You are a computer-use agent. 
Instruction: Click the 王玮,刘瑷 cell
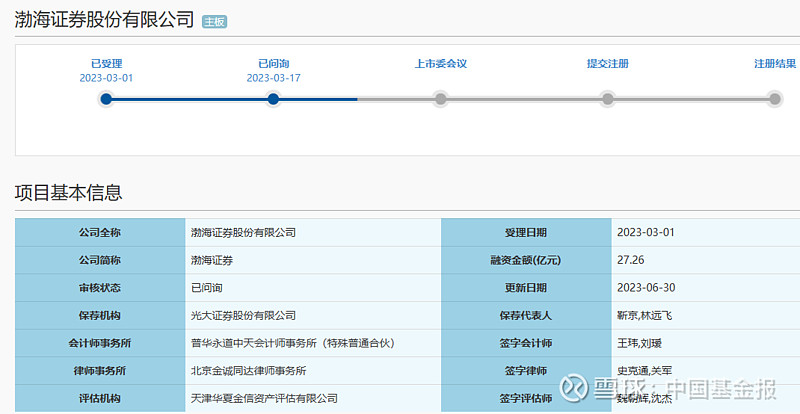(706, 343)
